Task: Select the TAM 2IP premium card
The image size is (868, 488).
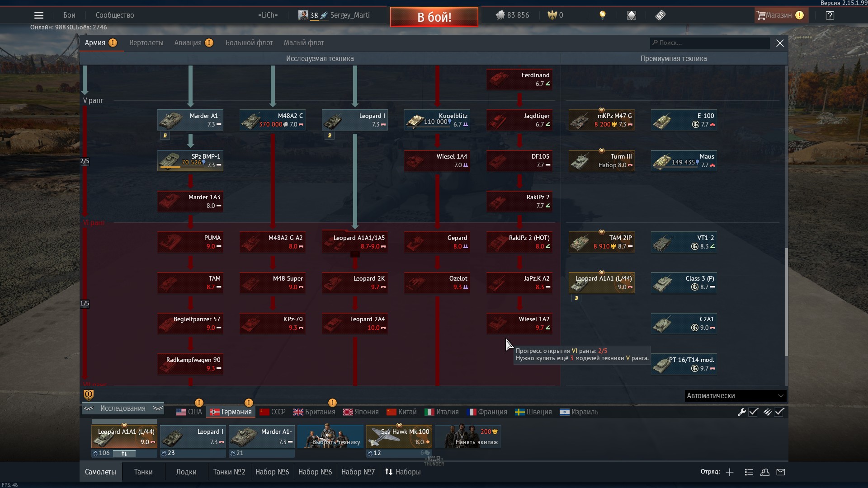Action: click(602, 242)
